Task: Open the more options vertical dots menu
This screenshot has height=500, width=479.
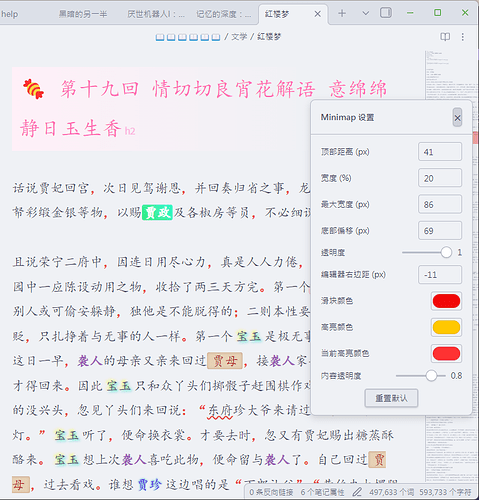Action: [463, 37]
